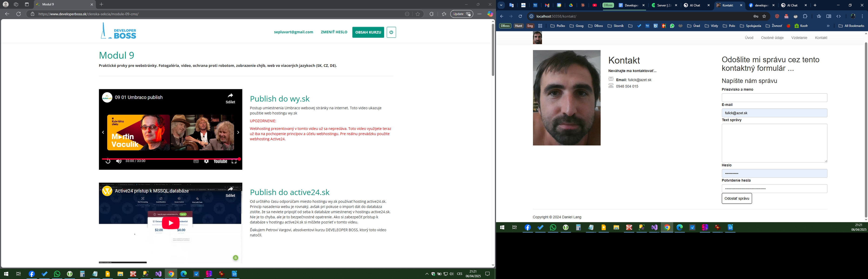Open YouTube video settings gear
Screen dimensions: 868x279
pos(206,161)
